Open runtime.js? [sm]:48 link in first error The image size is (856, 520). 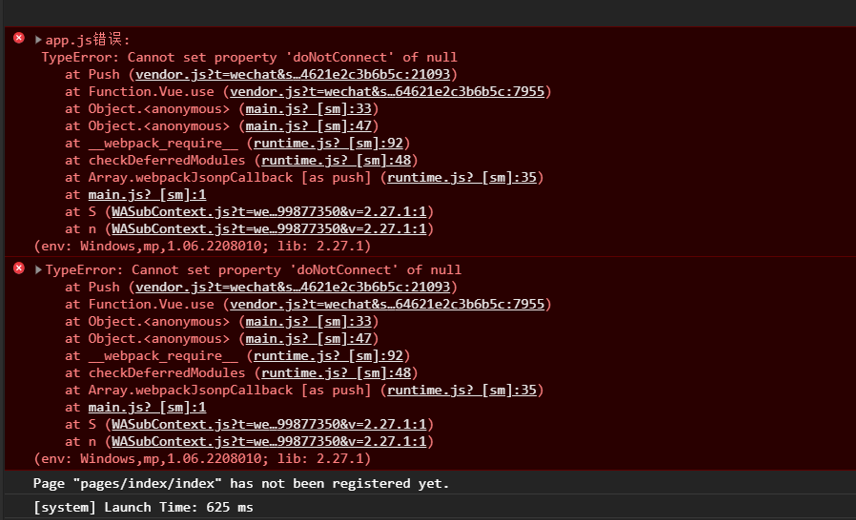click(336, 160)
